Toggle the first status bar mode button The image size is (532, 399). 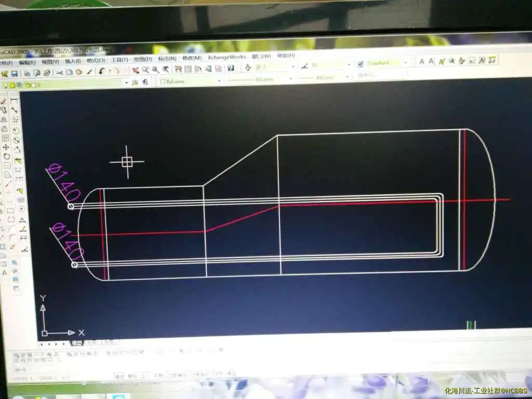119,376
